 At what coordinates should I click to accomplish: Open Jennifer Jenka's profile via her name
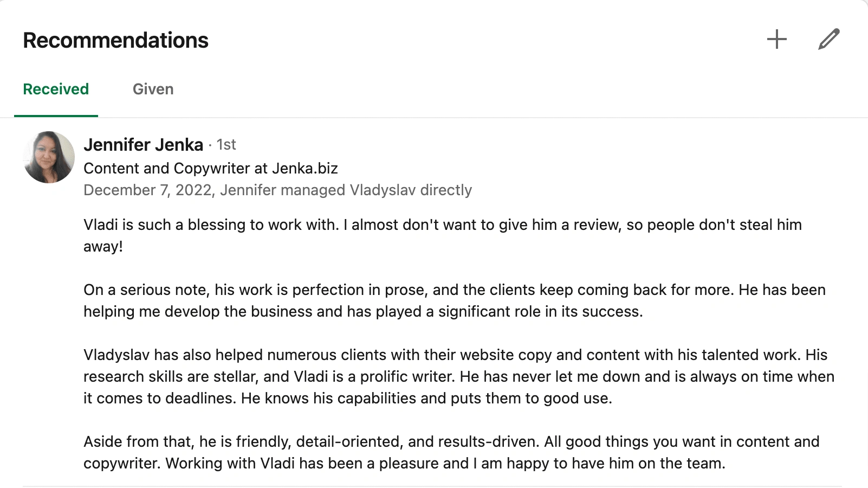click(x=143, y=145)
